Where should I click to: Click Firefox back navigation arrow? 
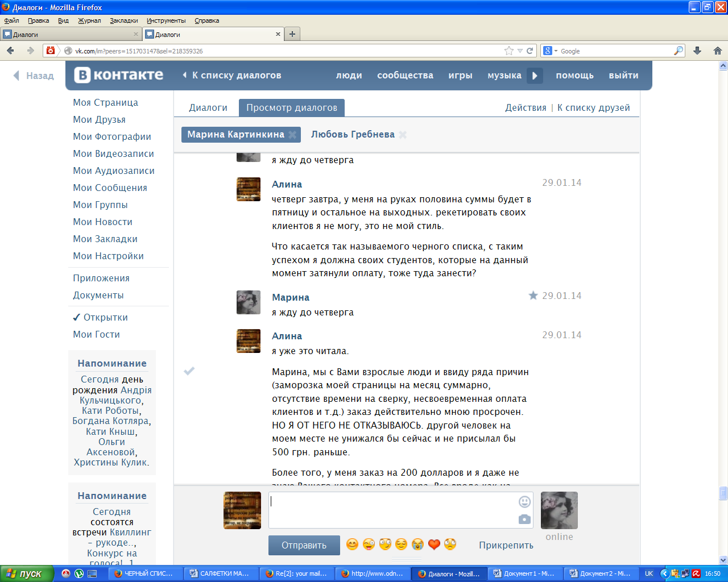coord(10,51)
